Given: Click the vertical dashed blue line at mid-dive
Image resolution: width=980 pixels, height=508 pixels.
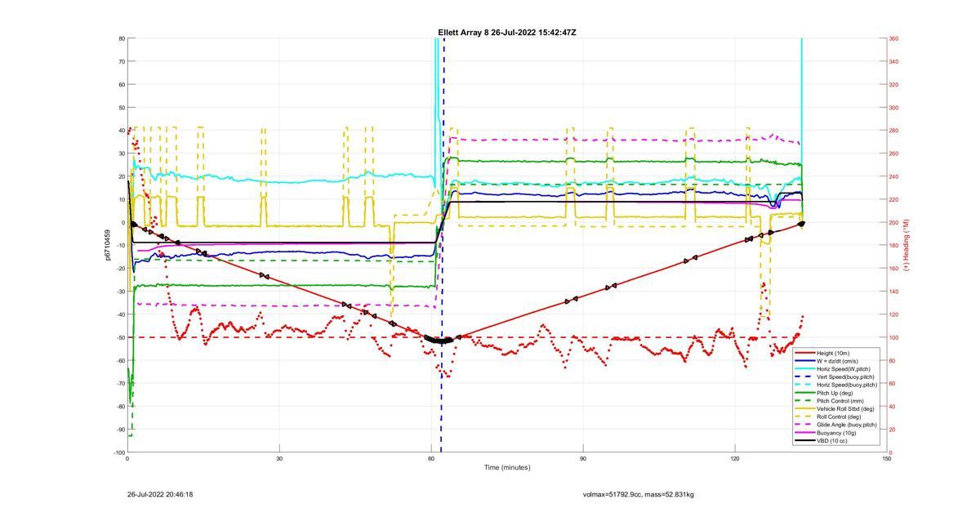Looking at the screenshot, I should tap(443, 245).
